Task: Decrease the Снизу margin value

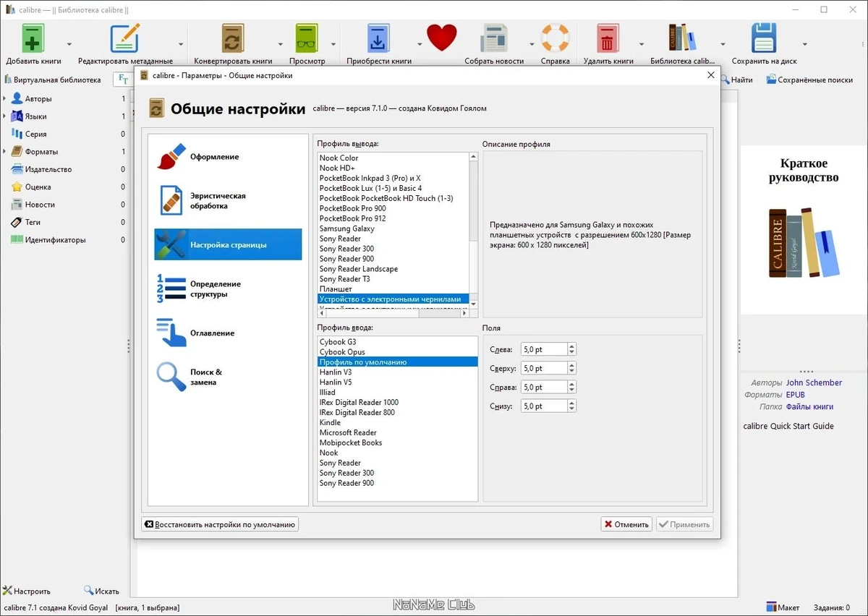Action: [571, 409]
